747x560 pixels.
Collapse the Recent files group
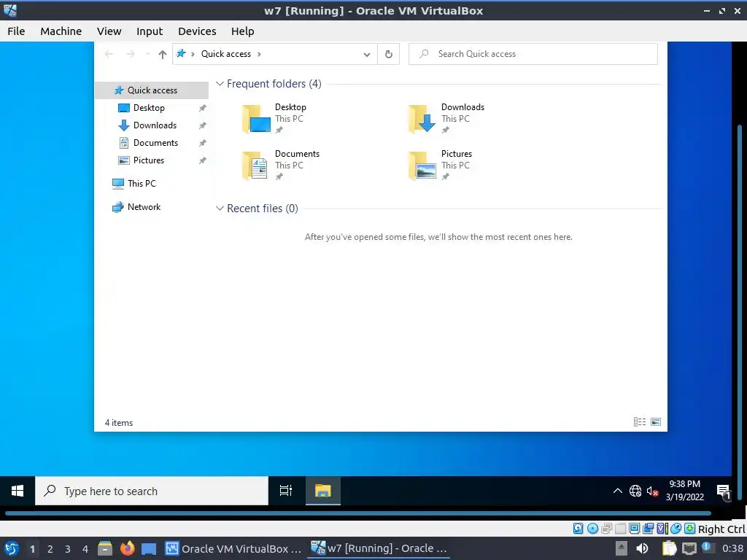[220, 209]
